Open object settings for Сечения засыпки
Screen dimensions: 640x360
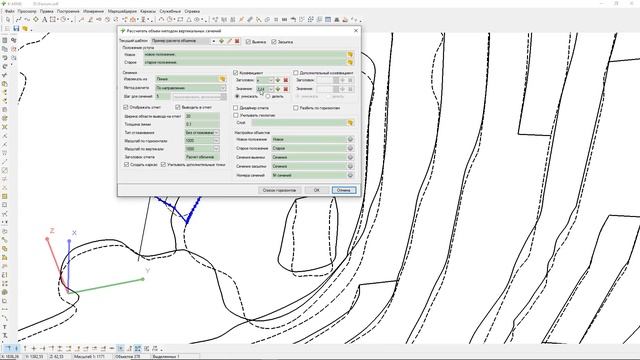pyautogui.click(x=350, y=166)
